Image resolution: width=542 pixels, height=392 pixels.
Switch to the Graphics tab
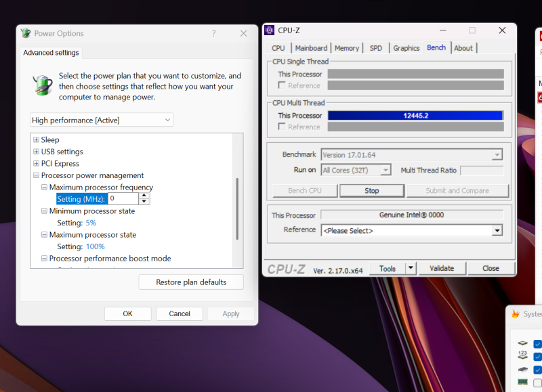point(406,48)
